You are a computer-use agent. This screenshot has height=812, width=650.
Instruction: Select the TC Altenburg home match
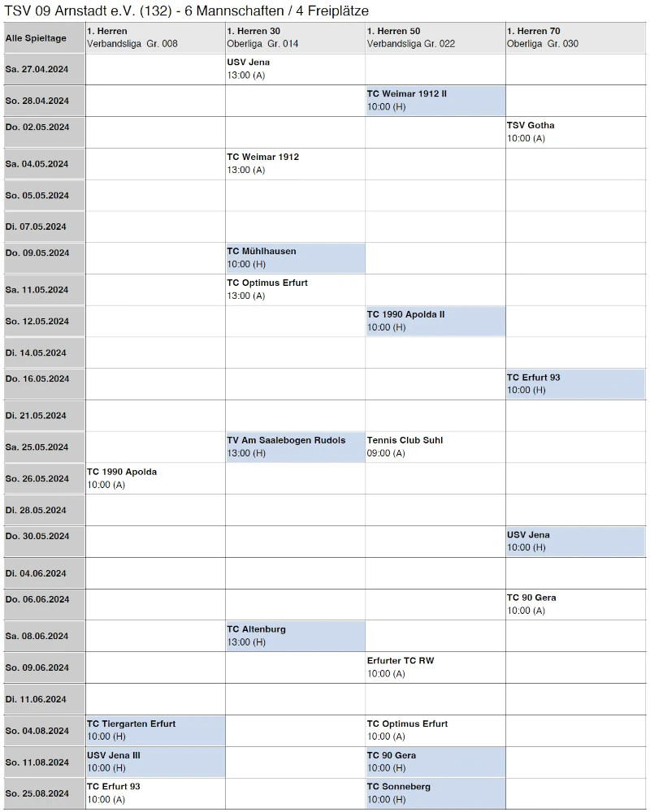pyautogui.click(x=295, y=636)
